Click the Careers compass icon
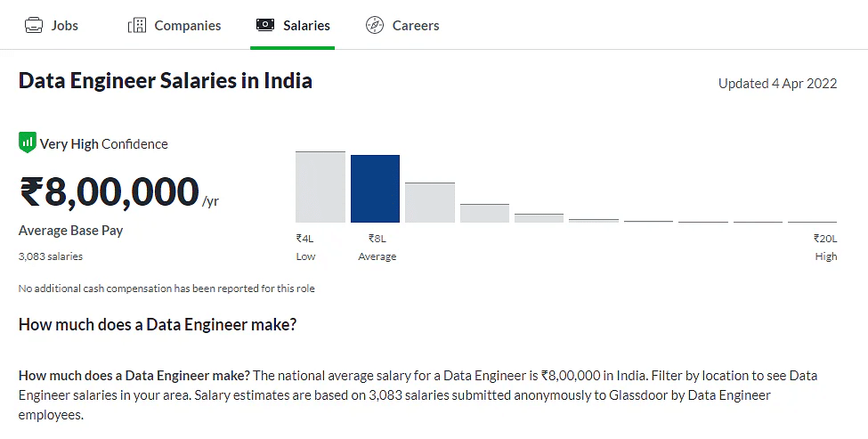The width and height of the screenshot is (868, 439). click(x=375, y=25)
